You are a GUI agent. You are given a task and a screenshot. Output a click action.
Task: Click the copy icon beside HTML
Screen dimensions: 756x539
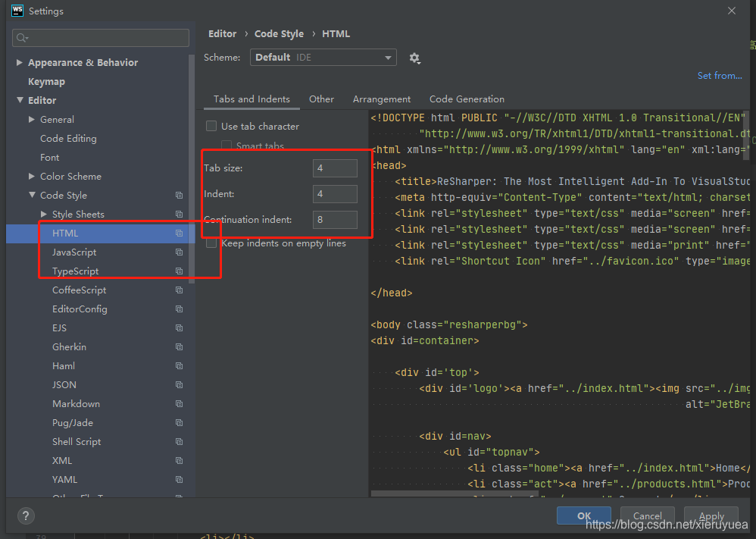[179, 233]
